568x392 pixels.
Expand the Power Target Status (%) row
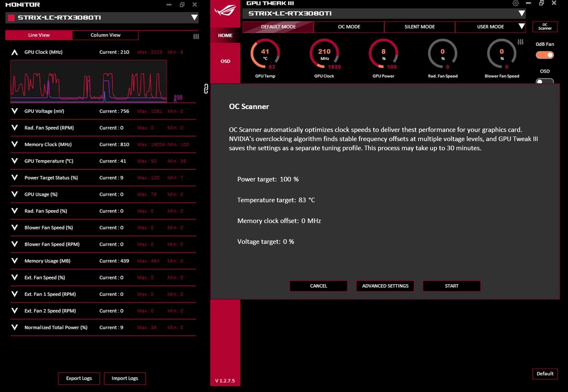click(x=14, y=178)
